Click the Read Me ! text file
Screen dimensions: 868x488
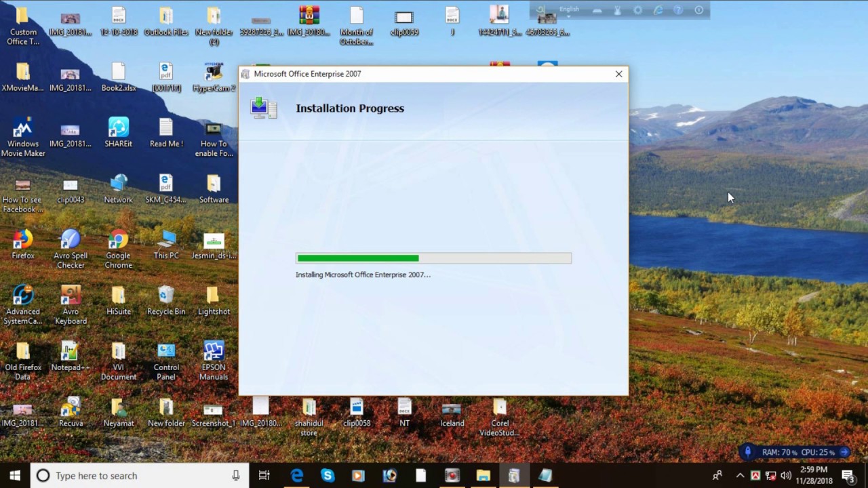[166, 132]
